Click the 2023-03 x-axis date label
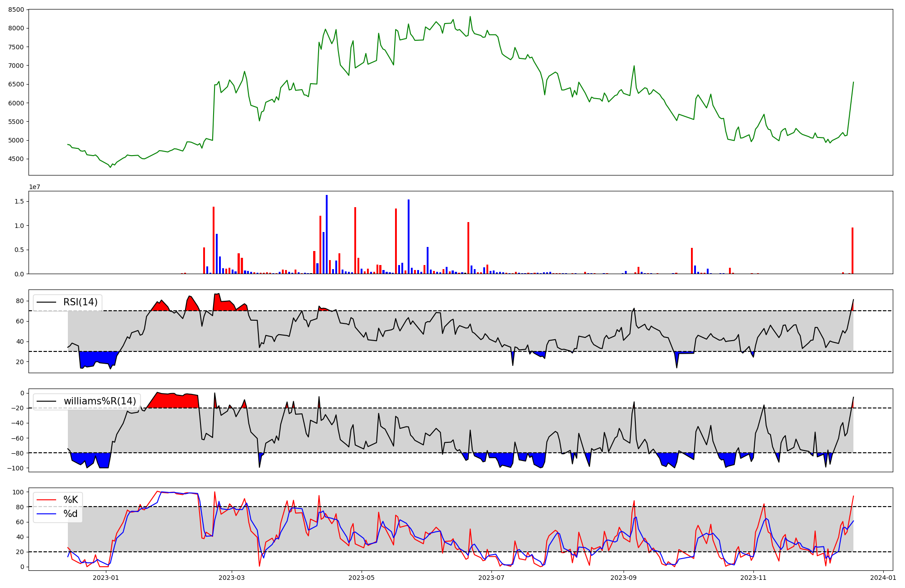The width and height of the screenshot is (905, 588). click(x=232, y=578)
